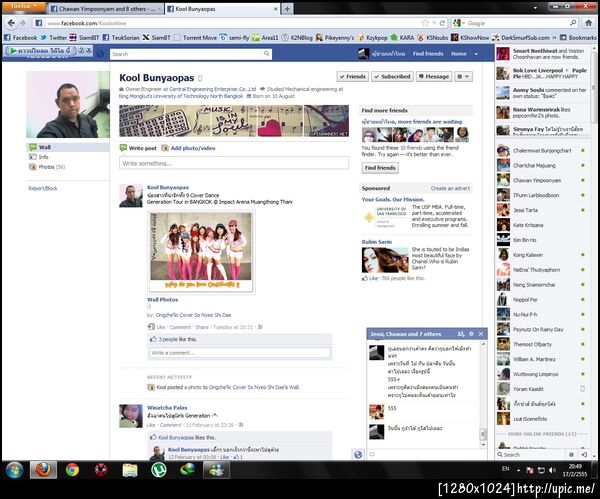The width and height of the screenshot is (600, 499).
Task: Open the KARA bookmark
Action: pyautogui.click(x=402, y=38)
